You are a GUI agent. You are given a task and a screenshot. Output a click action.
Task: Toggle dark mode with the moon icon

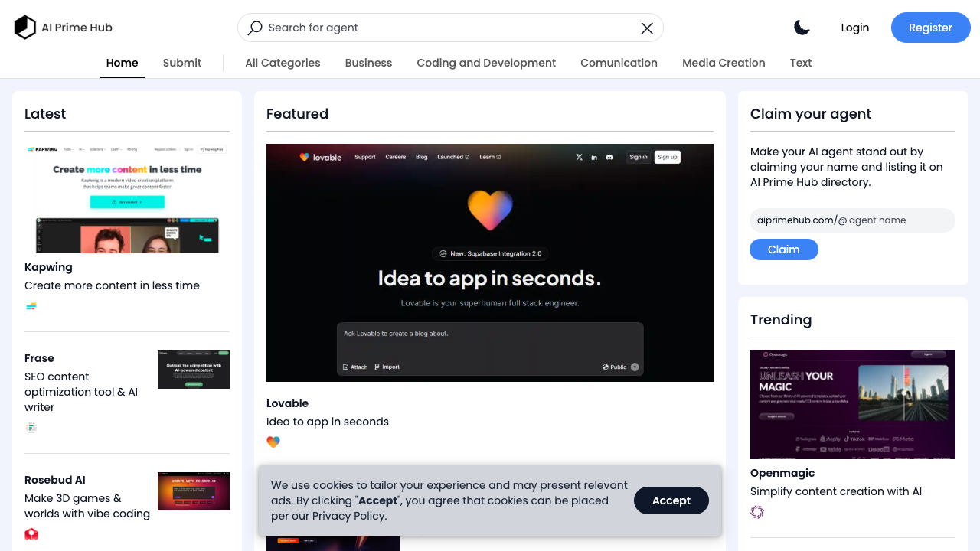click(x=802, y=27)
